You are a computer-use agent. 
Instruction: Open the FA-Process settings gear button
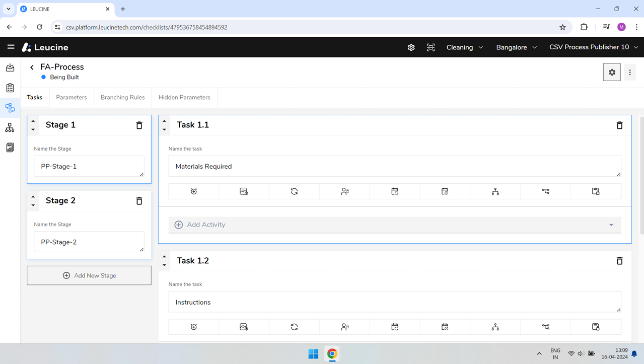(x=612, y=72)
